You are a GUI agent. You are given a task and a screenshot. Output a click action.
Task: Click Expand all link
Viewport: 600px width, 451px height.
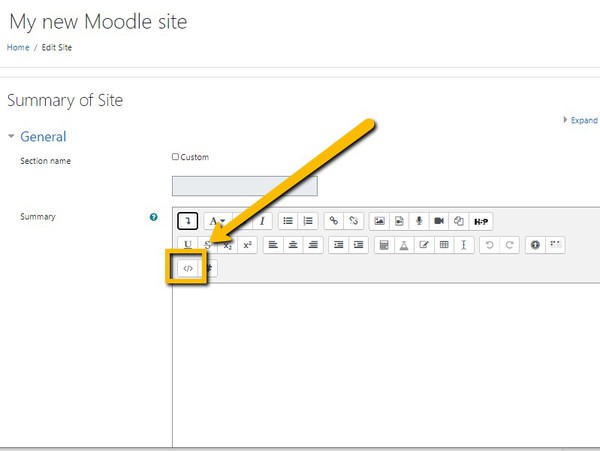pyautogui.click(x=581, y=120)
